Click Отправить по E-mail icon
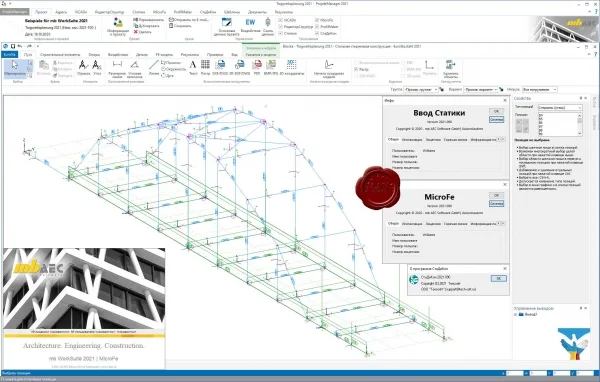Viewport: 600px width, 382px height. click(171, 20)
